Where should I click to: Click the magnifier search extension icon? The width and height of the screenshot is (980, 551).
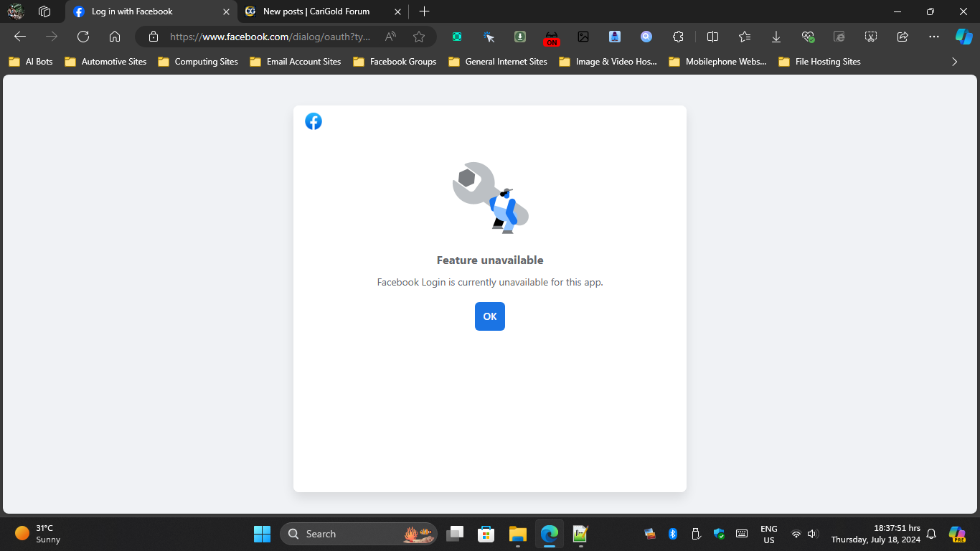646,37
